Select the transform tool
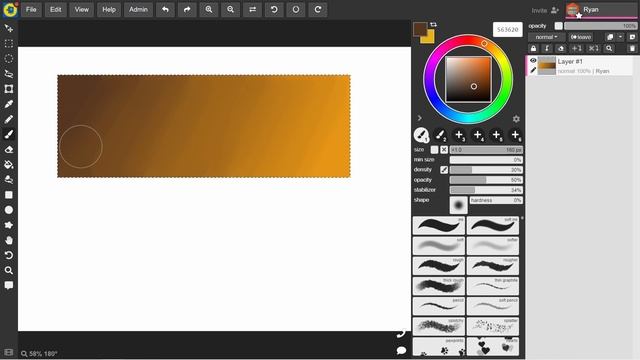The image size is (640, 360). pyautogui.click(x=9, y=89)
